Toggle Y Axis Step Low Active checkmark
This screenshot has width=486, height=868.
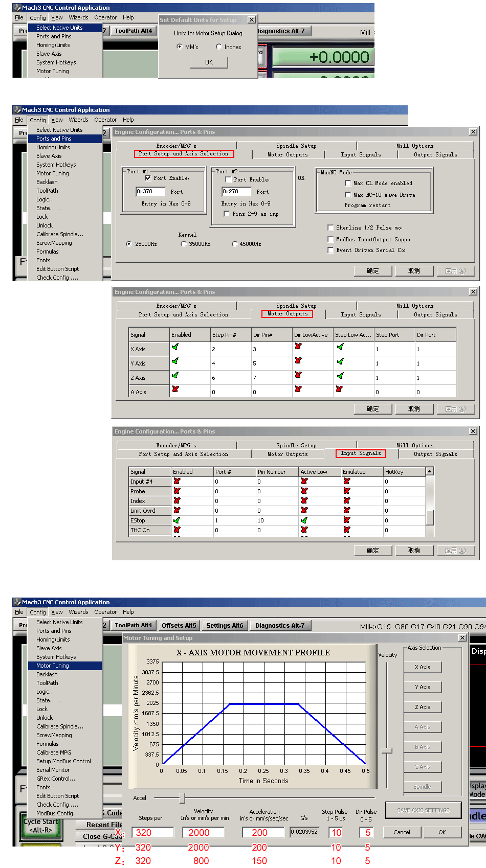(340, 361)
